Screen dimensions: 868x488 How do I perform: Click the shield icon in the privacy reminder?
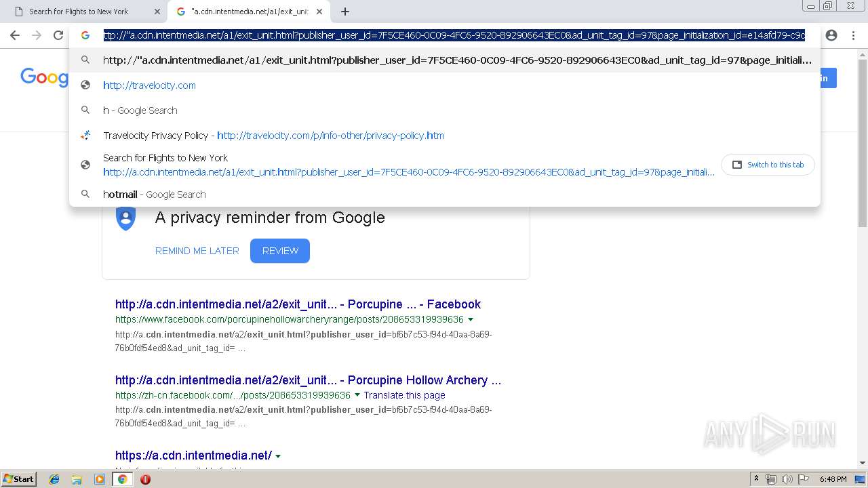click(125, 218)
